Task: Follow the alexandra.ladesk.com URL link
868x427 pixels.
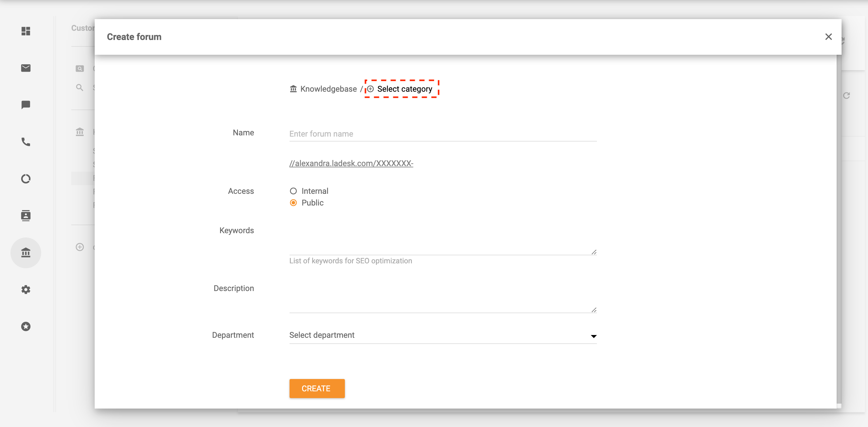Action: (351, 163)
